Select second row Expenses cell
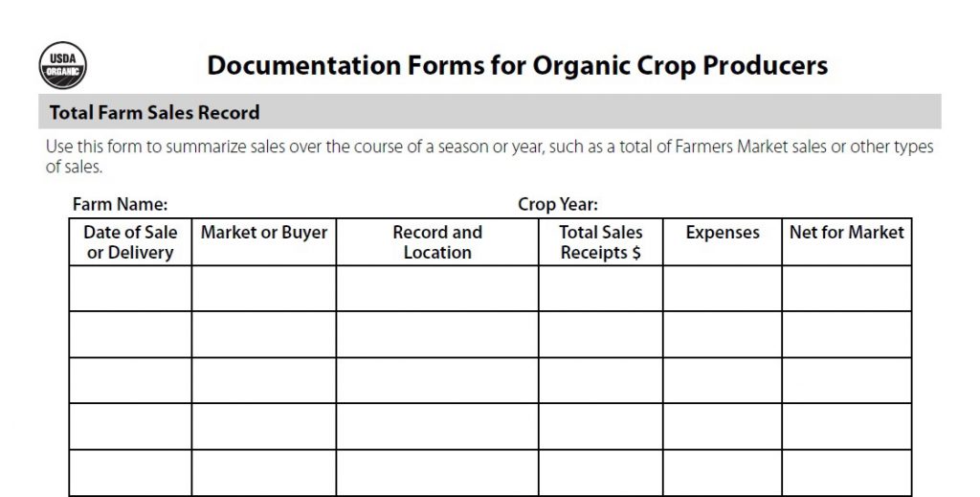The image size is (980, 497). click(x=723, y=334)
